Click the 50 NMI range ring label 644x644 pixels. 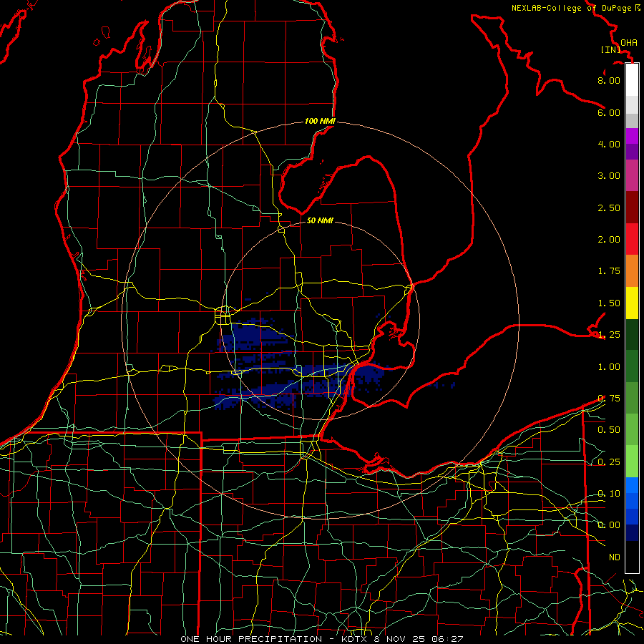(320, 220)
